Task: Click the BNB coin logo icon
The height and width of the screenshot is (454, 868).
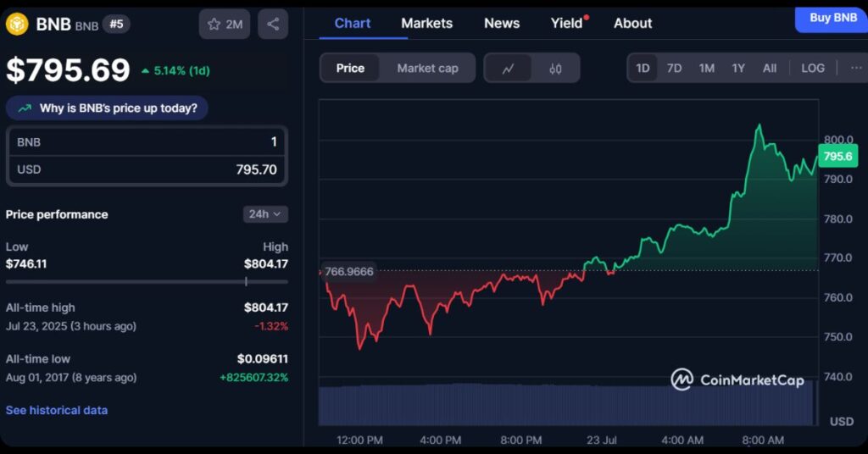Action: (17, 25)
